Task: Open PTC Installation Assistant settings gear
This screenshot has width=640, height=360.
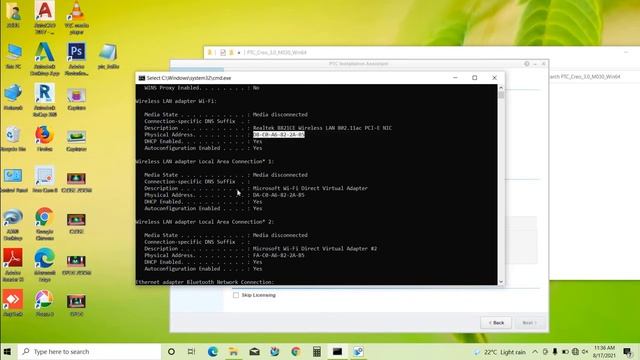Action: click(527, 64)
